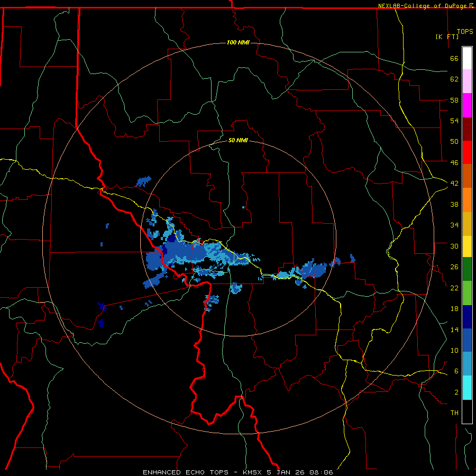Viewport: 476px width, 476px height.
Task: Click the legend value '2'
Action: tap(456, 392)
